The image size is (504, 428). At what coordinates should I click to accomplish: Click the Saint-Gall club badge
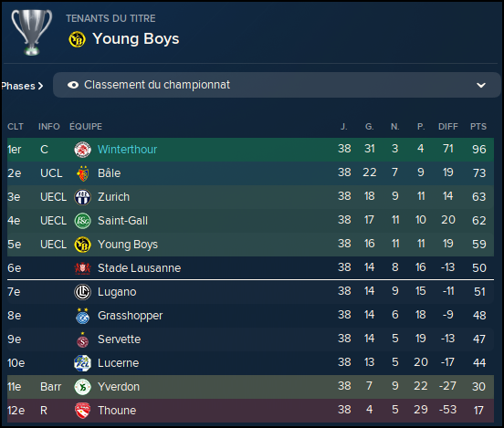82,221
